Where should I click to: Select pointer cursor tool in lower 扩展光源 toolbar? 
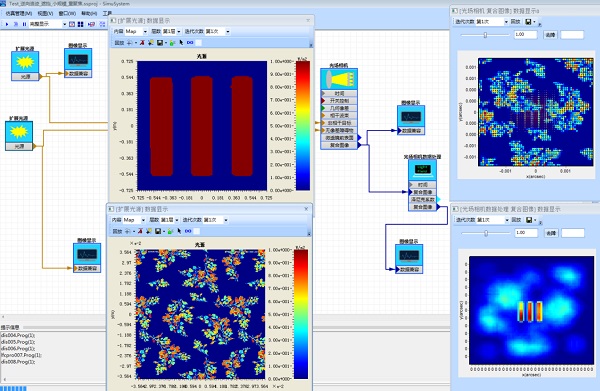179,231
